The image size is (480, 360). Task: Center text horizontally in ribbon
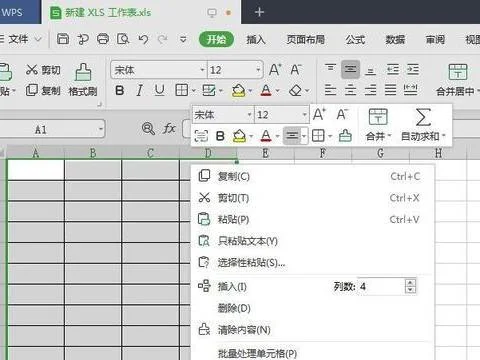pyautogui.click(x=350, y=90)
